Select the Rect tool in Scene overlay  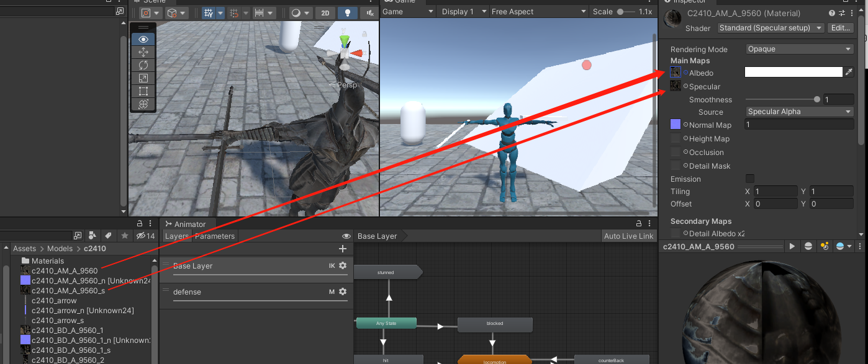click(x=143, y=91)
